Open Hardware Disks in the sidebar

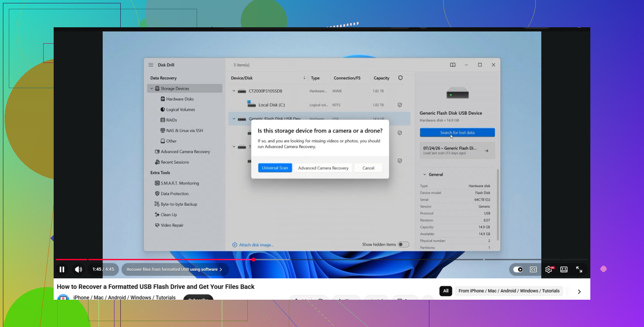click(180, 99)
